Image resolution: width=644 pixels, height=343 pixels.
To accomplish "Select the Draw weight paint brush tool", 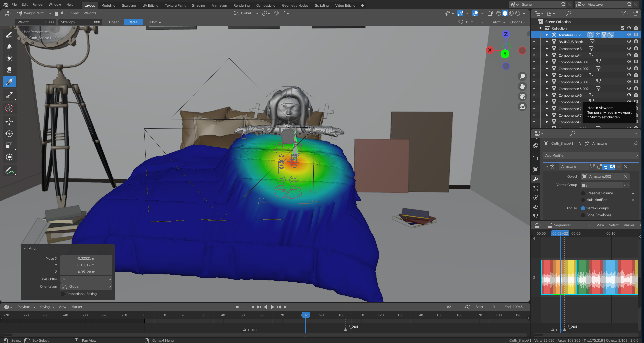I will coord(9,35).
